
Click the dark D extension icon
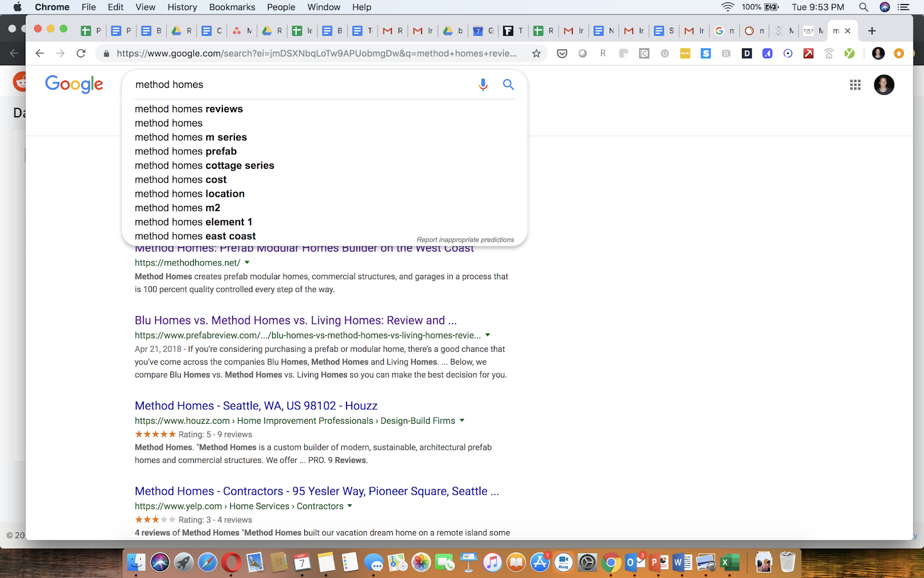click(747, 53)
